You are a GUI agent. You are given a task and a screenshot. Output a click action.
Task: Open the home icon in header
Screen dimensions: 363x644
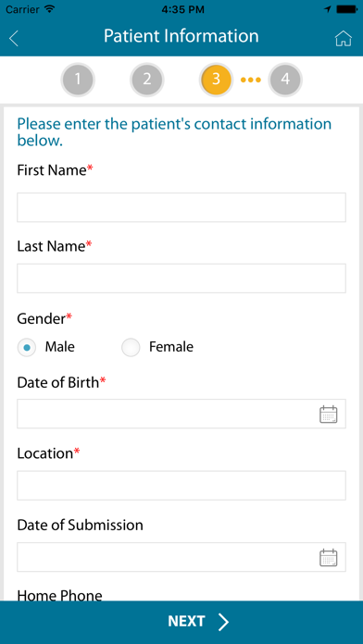click(x=344, y=38)
